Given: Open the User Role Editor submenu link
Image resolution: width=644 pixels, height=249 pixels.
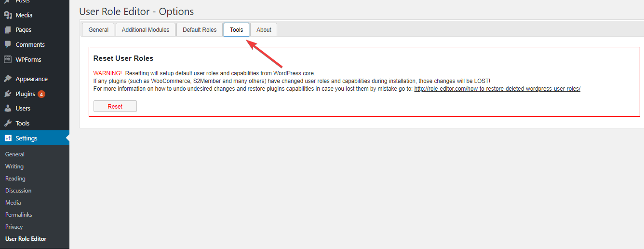Looking at the screenshot, I should click(x=26, y=239).
